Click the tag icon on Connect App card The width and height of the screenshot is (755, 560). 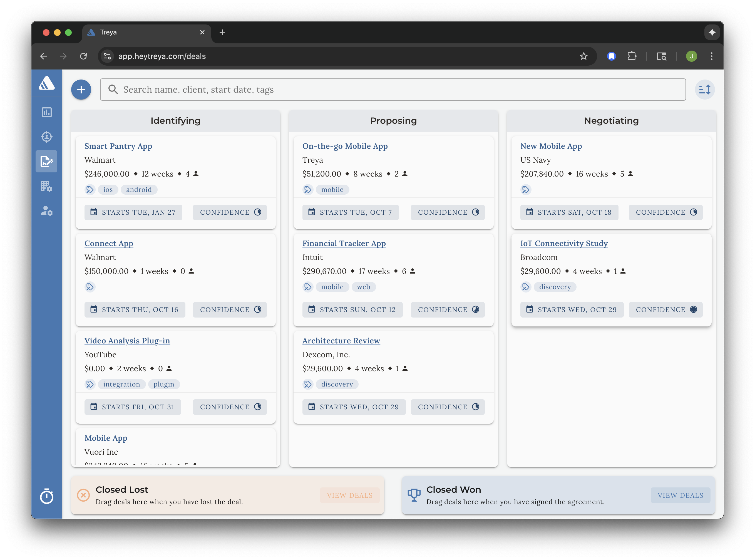tap(90, 287)
